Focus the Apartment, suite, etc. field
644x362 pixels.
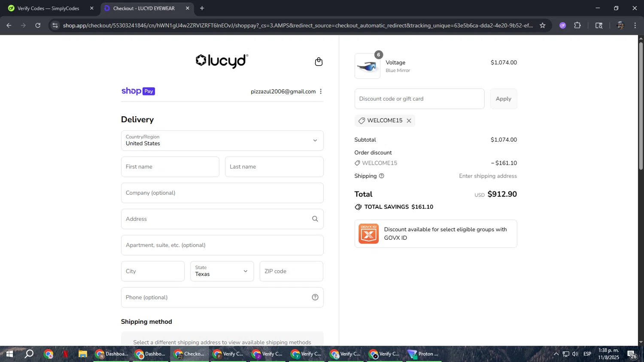coord(222,245)
